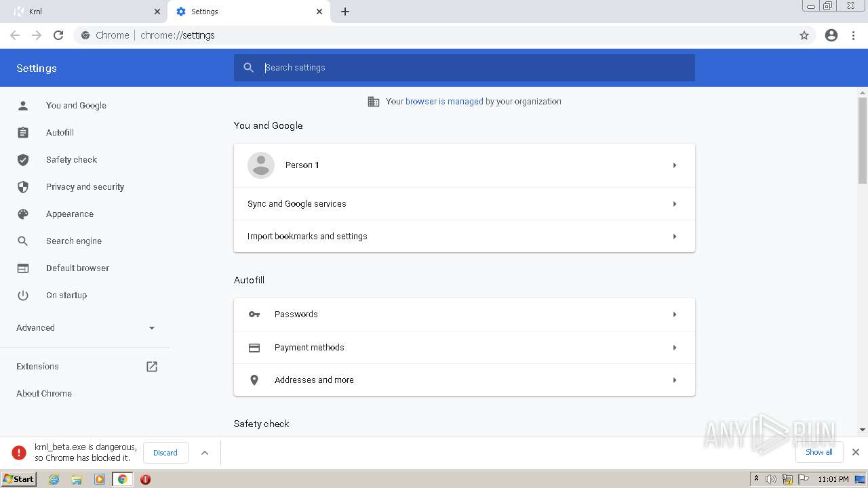This screenshot has width=868, height=488.
Task: Open Default browser sidebar item
Action: coord(77,268)
